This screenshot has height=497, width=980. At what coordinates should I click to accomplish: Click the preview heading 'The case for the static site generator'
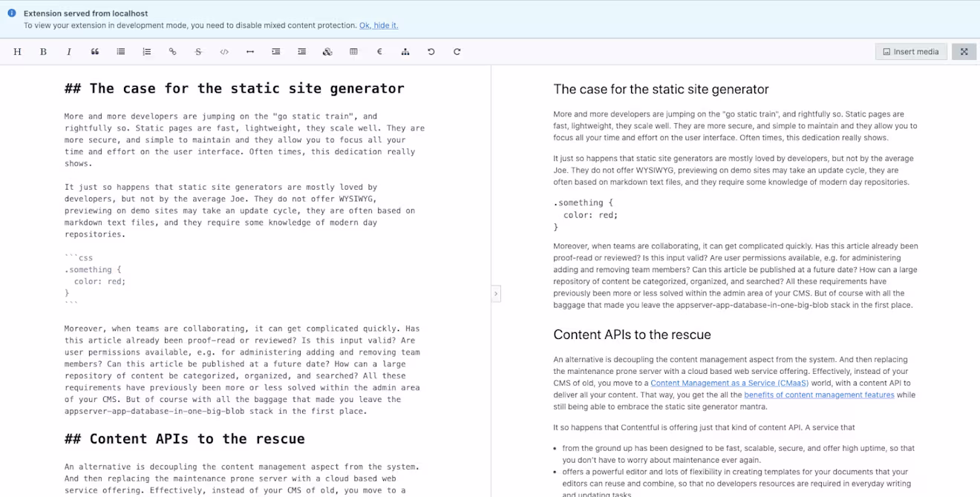click(661, 89)
